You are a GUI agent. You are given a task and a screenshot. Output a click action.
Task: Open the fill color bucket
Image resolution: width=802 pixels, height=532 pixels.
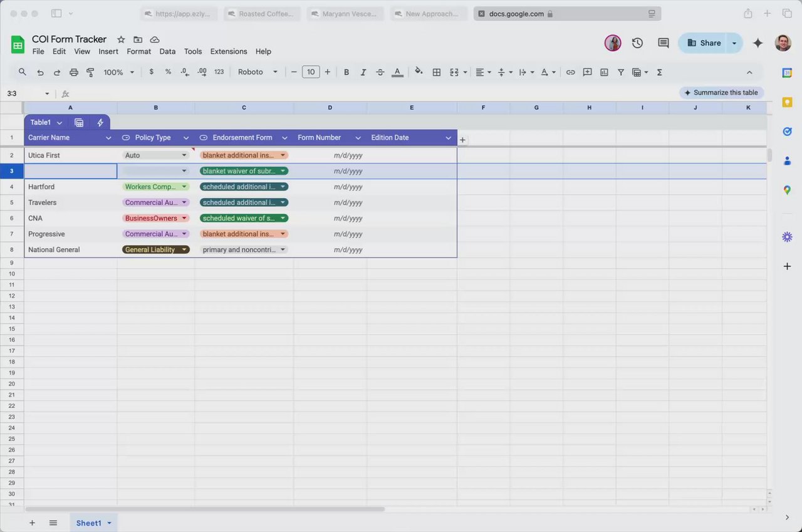419,71
